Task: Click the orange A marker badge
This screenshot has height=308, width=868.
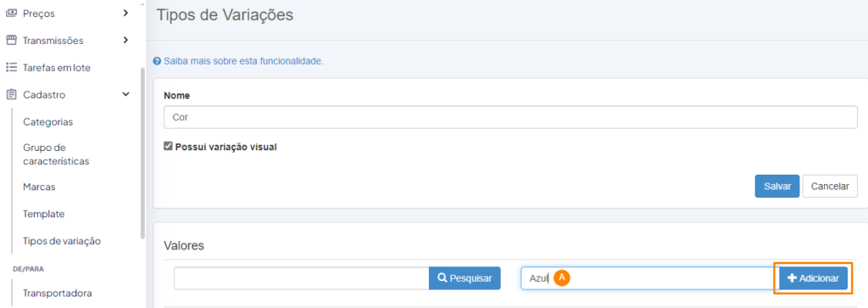Action: [x=562, y=278]
